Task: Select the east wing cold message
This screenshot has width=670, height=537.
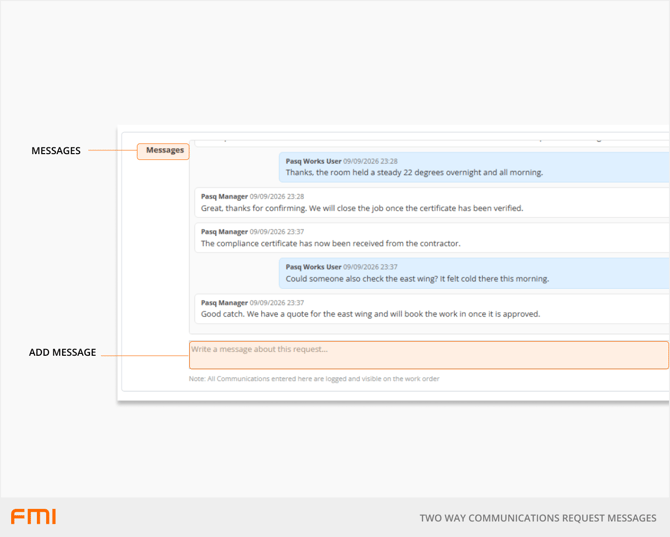Action: click(474, 273)
